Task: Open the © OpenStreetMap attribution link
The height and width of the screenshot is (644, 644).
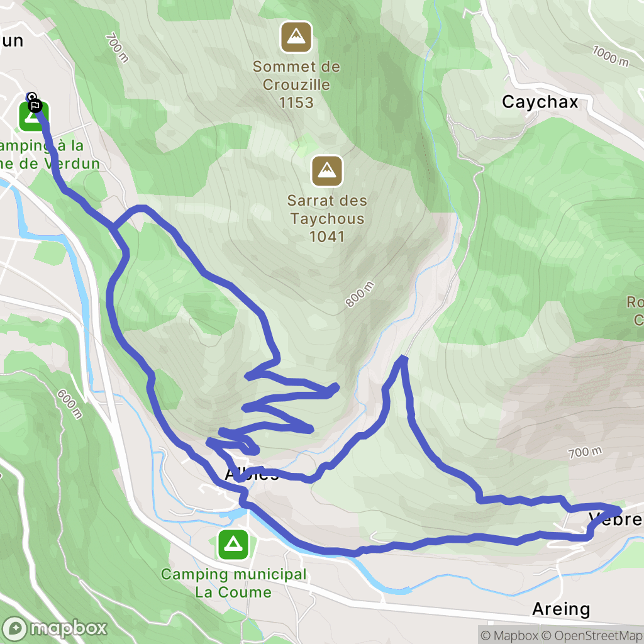Action: click(592, 635)
